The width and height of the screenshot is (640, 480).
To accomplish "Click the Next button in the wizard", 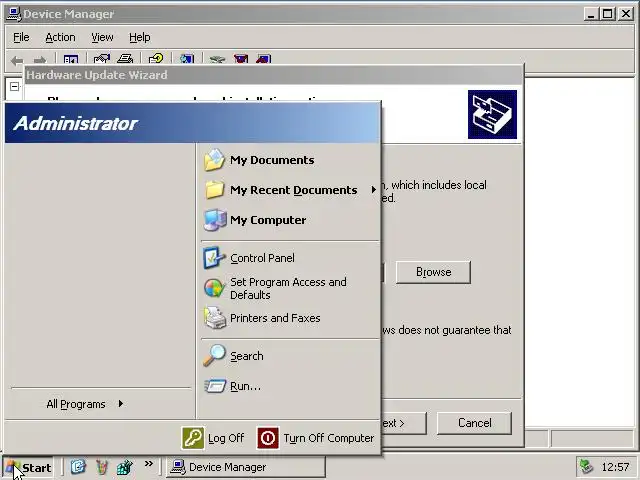I will point(404,423).
